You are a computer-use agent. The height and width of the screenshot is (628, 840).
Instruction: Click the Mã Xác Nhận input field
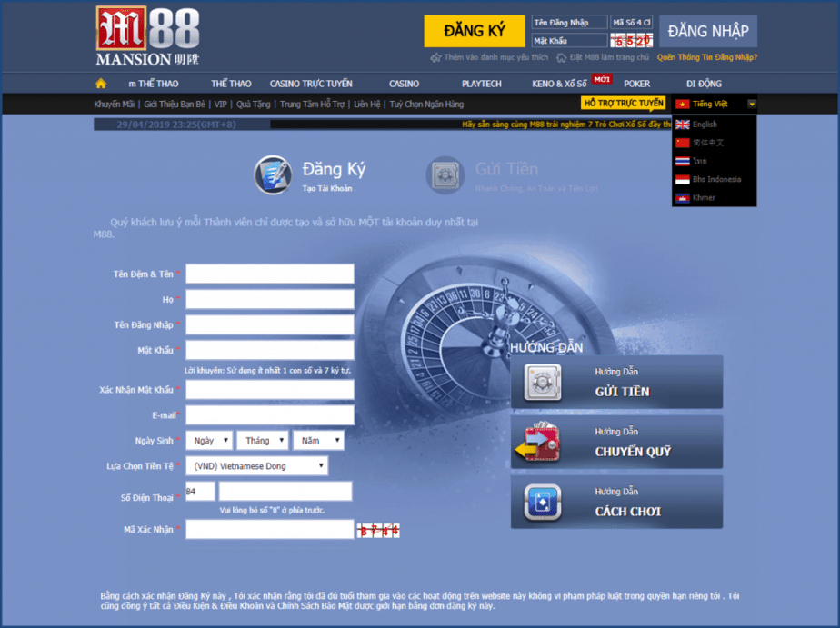tap(270, 529)
